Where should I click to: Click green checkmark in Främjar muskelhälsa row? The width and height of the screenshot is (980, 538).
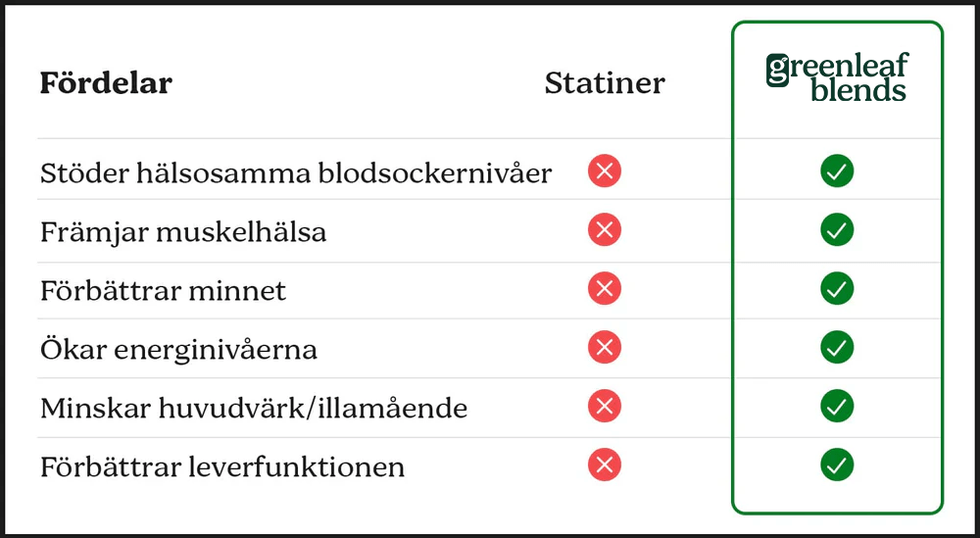coord(837,230)
